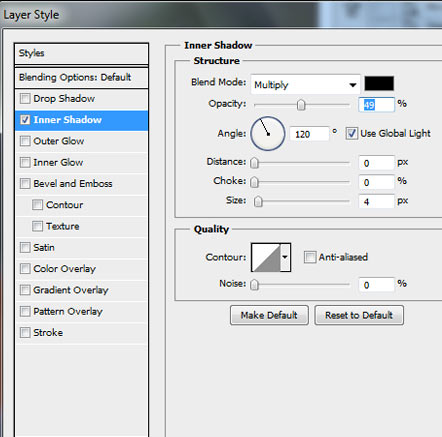Click the Size slider handle
This screenshot has width=442, height=437.
[x=258, y=201]
